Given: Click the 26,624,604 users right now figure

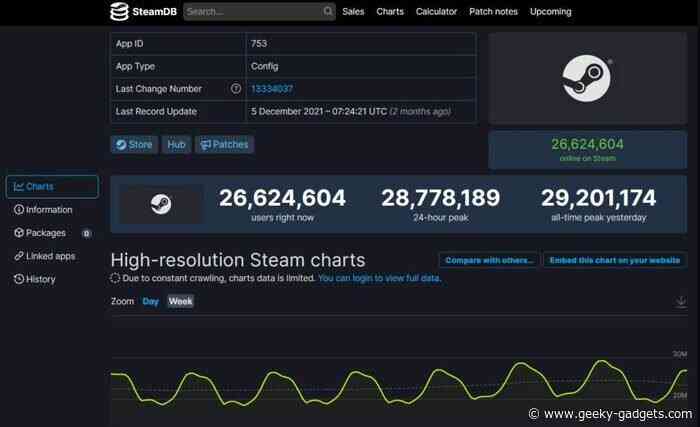Looking at the screenshot, I should pyautogui.click(x=282, y=198).
